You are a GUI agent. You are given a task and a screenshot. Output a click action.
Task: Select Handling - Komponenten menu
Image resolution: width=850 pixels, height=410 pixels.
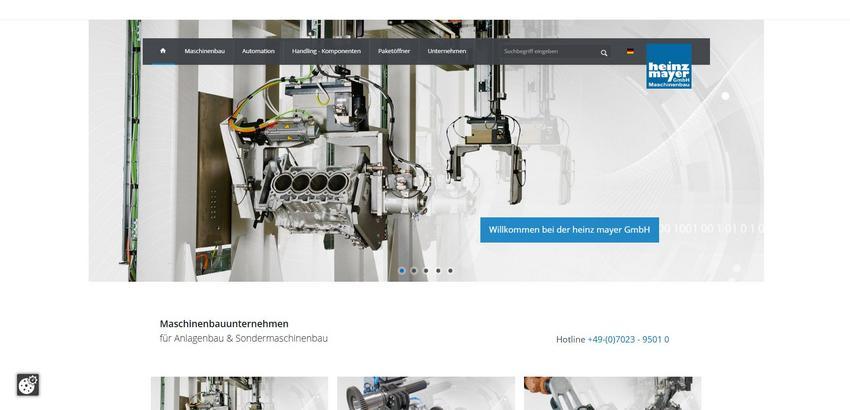pos(326,51)
